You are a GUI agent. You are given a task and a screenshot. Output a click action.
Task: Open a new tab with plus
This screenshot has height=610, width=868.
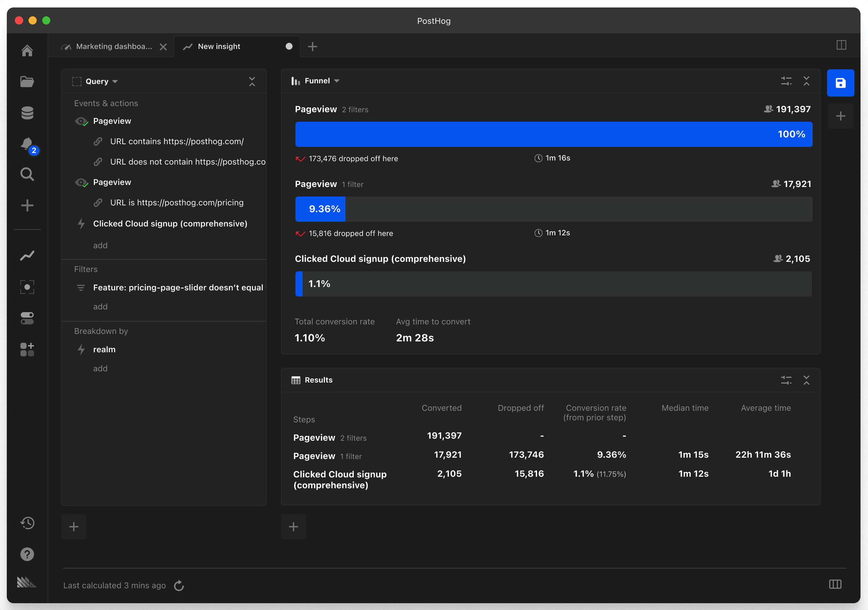[312, 47]
